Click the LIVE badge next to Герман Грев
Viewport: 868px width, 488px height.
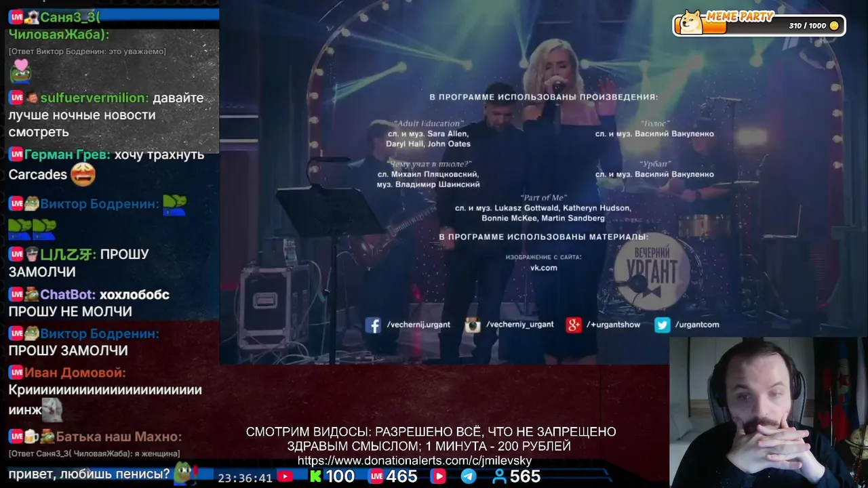click(x=16, y=155)
